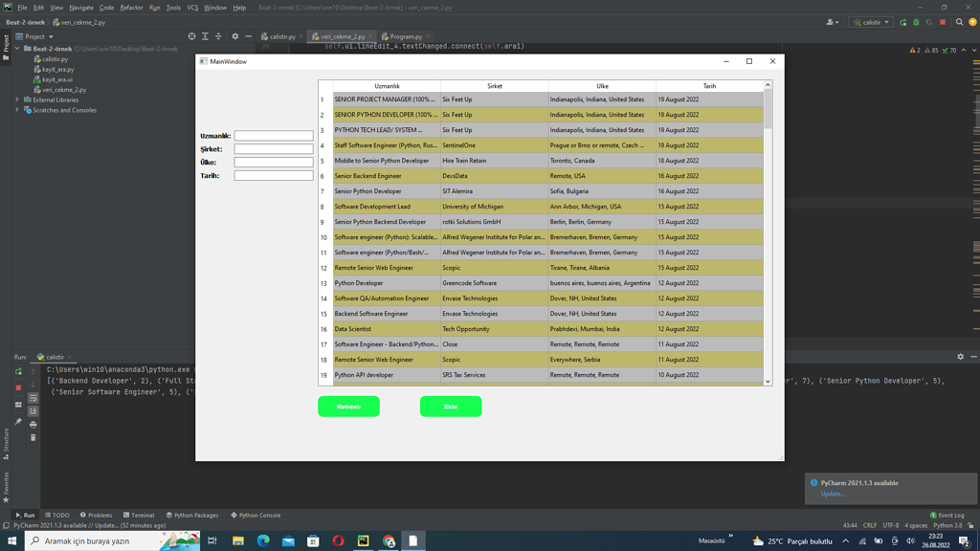Screen dimensions: 980x551
Task: Stop the process in Run panel
Action: 19,387
